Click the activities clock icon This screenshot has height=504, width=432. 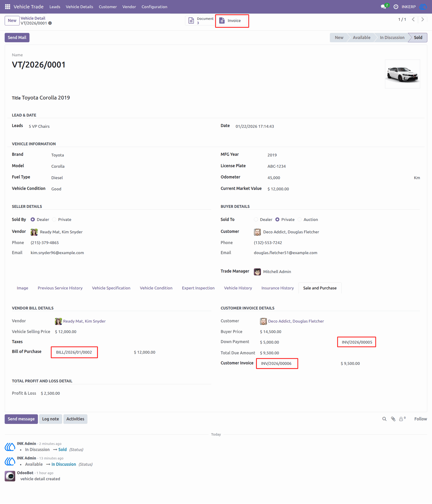click(396, 7)
